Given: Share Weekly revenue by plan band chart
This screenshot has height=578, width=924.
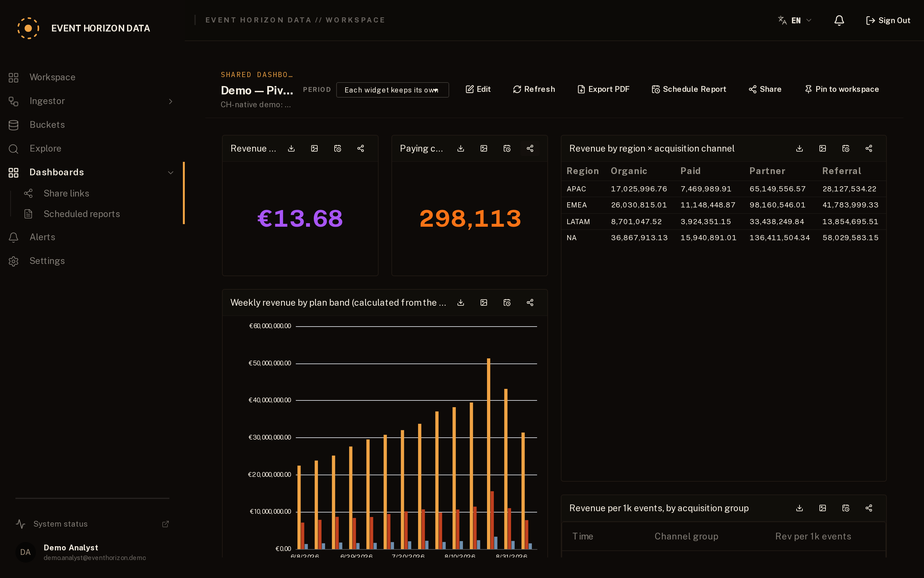Looking at the screenshot, I should [530, 302].
